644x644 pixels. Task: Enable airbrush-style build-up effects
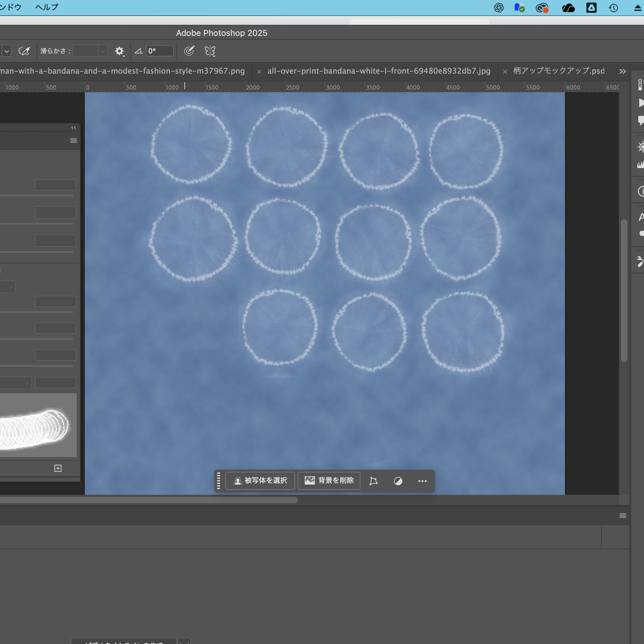[x=24, y=51]
